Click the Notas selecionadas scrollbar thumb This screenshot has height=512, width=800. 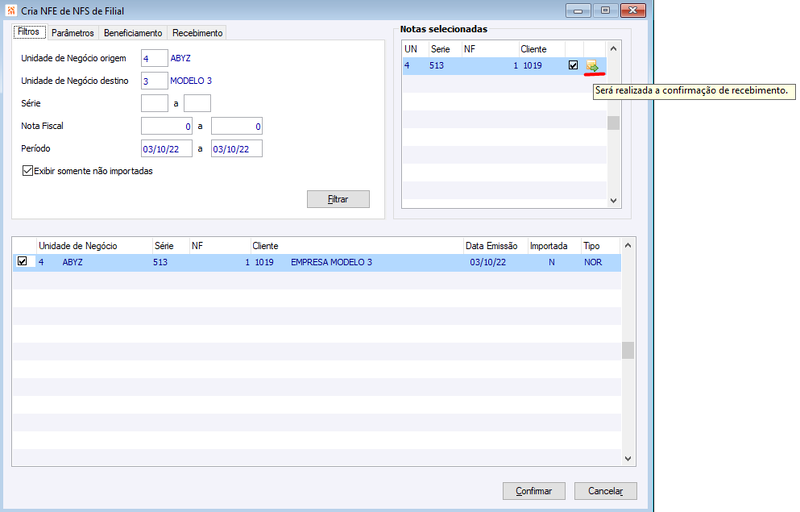[x=613, y=123]
